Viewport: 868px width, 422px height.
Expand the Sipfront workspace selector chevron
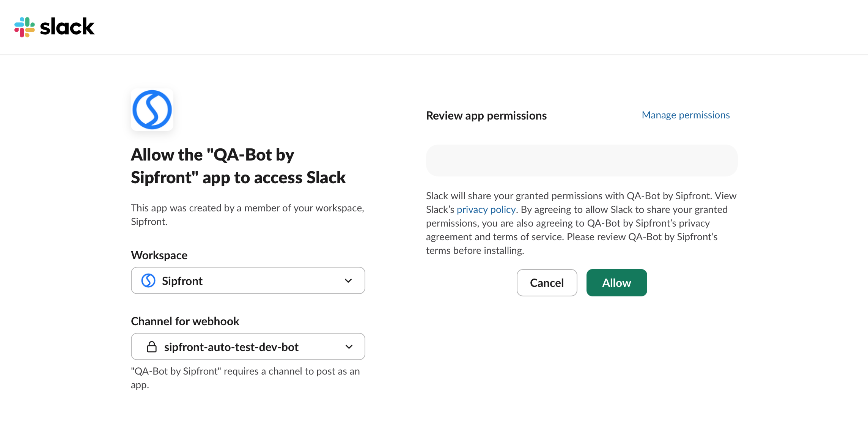[348, 280]
